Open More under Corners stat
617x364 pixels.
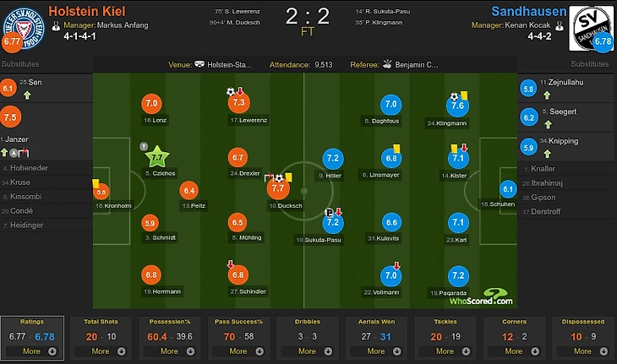click(x=514, y=350)
